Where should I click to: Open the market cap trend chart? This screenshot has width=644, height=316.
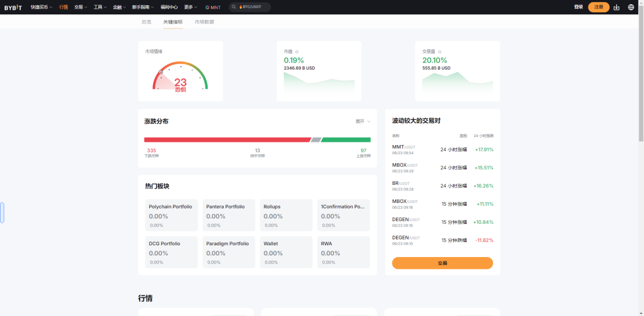point(319,85)
